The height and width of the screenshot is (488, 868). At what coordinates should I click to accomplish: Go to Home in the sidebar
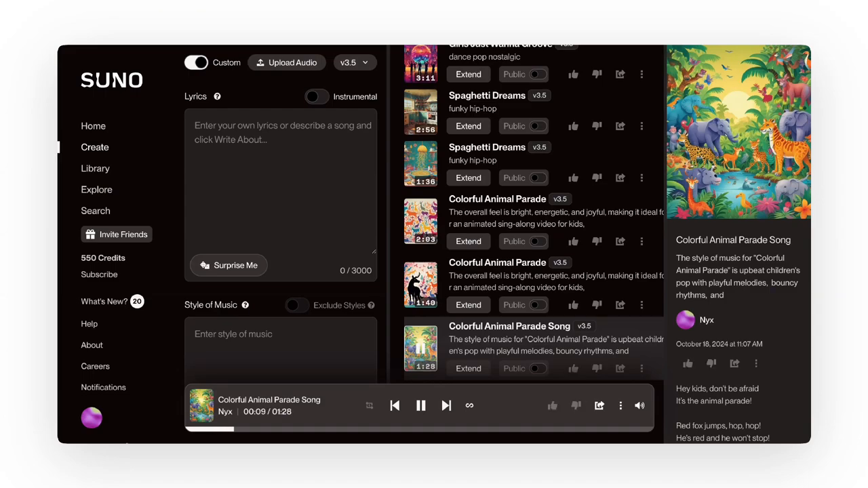94,126
